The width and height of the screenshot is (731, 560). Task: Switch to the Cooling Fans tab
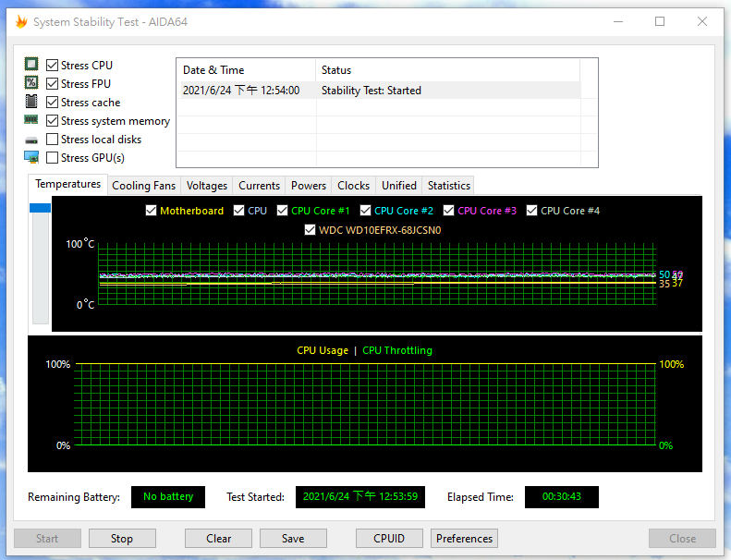[x=143, y=186]
